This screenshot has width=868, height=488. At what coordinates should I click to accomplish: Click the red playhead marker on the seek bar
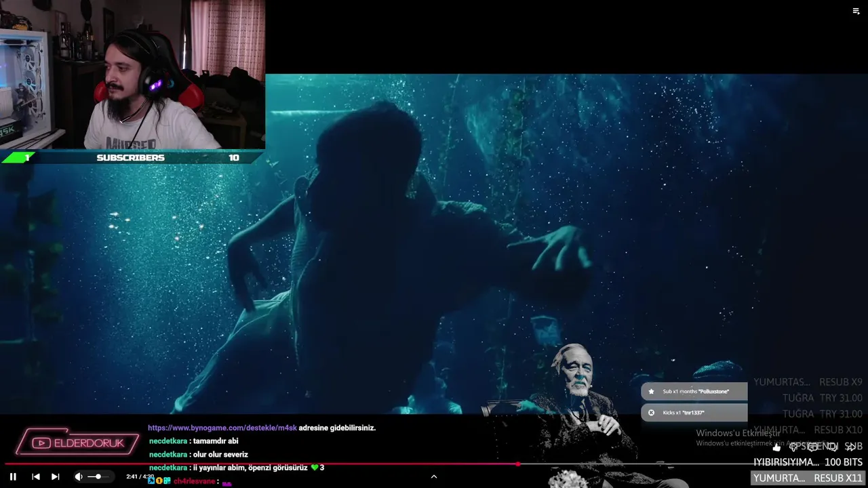click(x=518, y=464)
